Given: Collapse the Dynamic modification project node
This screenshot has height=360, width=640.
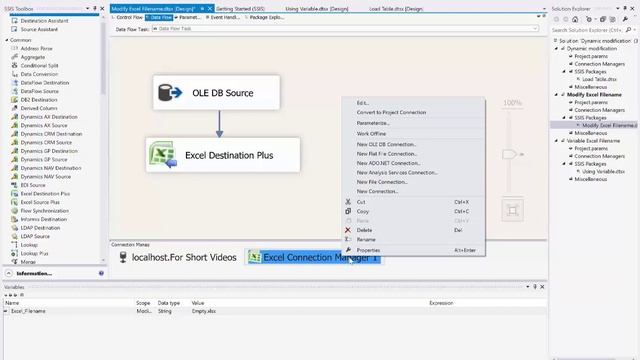Looking at the screenshot, I should 557,49.
